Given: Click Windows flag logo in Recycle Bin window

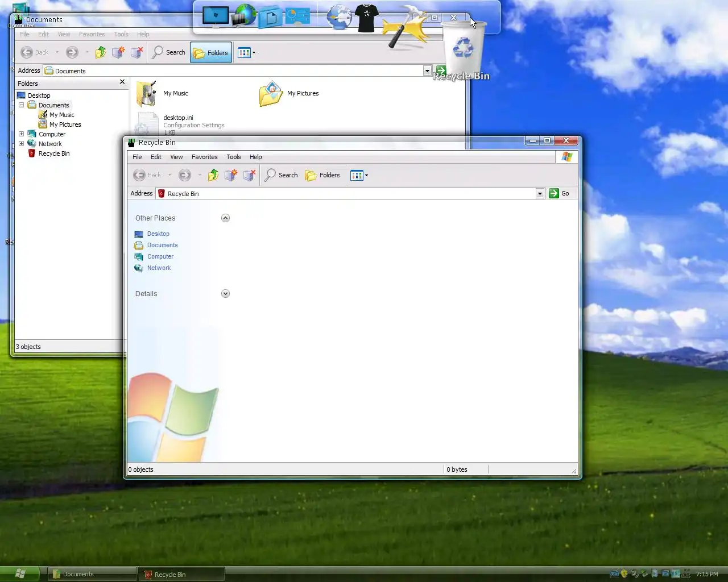Looking at the screenshot, I should 566,157.
